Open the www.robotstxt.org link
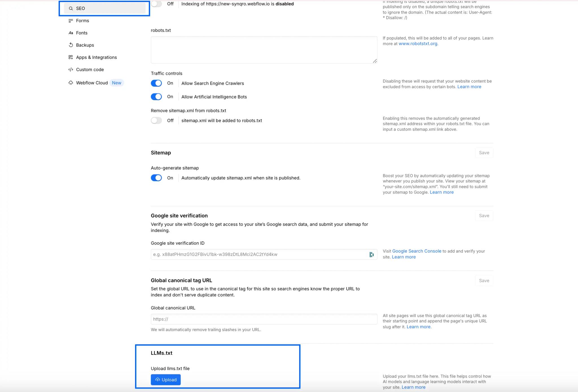The image size is (578, 392). point(418,44)
